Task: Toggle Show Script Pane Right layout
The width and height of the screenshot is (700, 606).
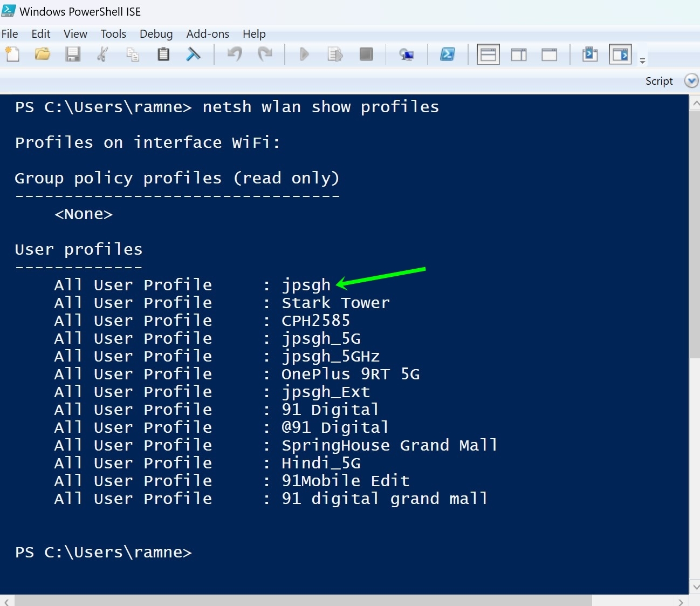Action: pyautogui.click(x=518, y=54)
